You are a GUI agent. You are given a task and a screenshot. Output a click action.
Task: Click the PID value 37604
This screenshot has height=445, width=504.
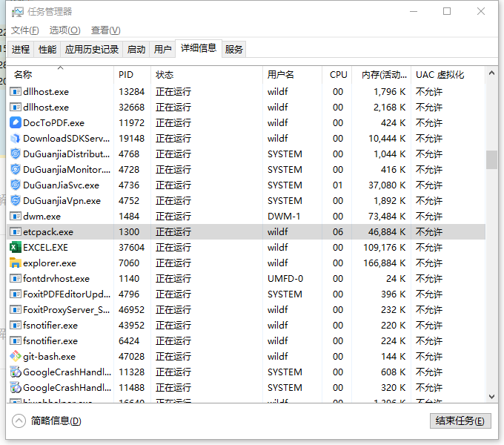pos(131,247)
